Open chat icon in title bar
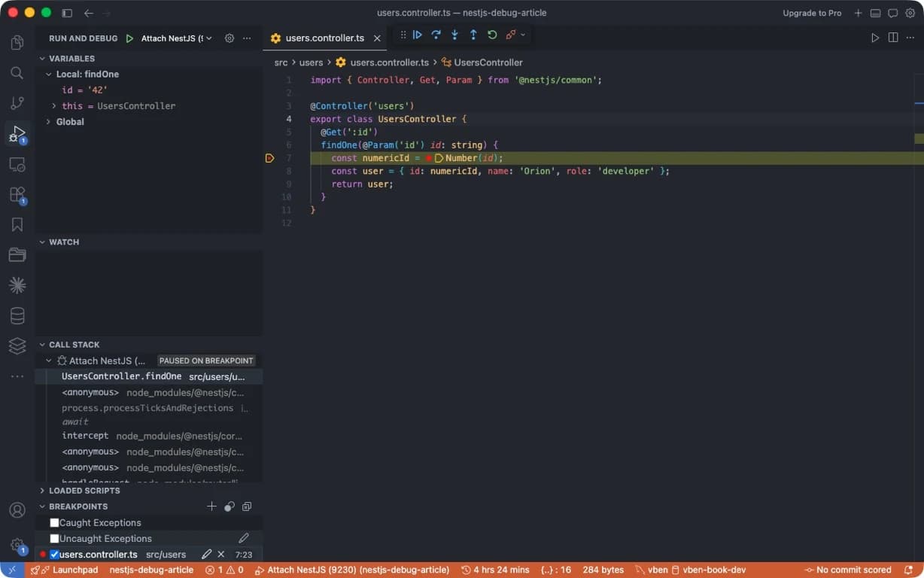The image size is (924, 578). (892, 13)
